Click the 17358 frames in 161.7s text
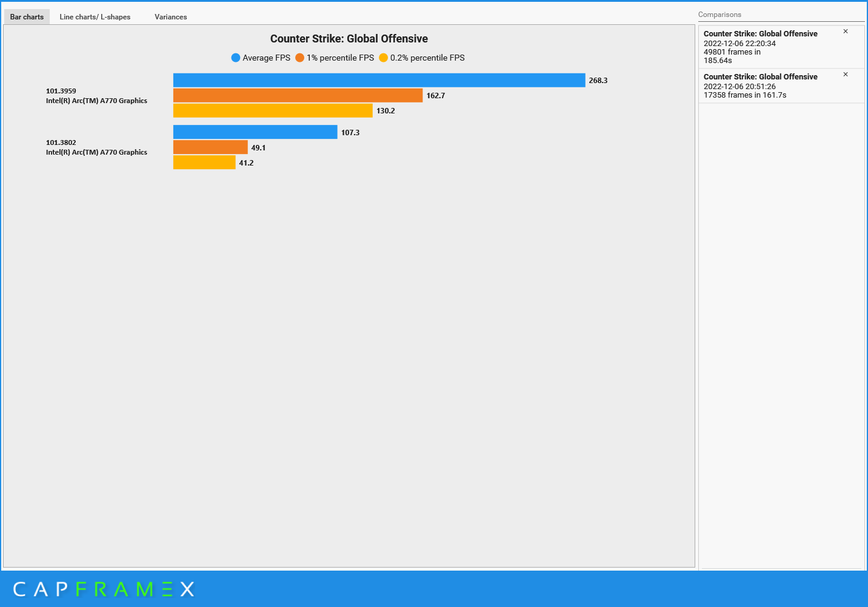The image size is (868, 607). pos(745,95)
